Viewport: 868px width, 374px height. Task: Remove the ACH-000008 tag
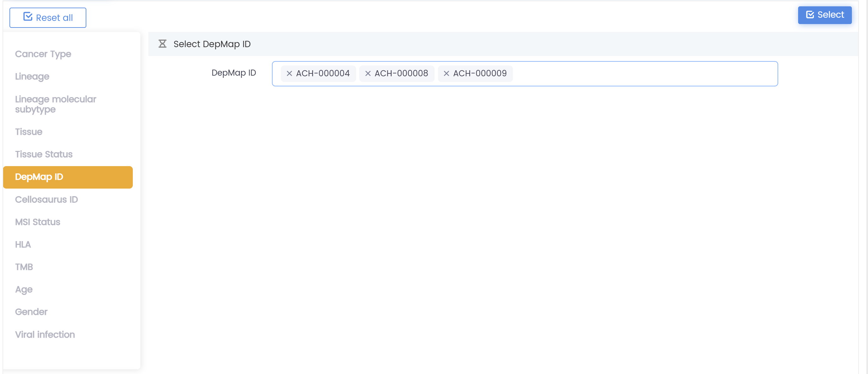click(368, 73)
